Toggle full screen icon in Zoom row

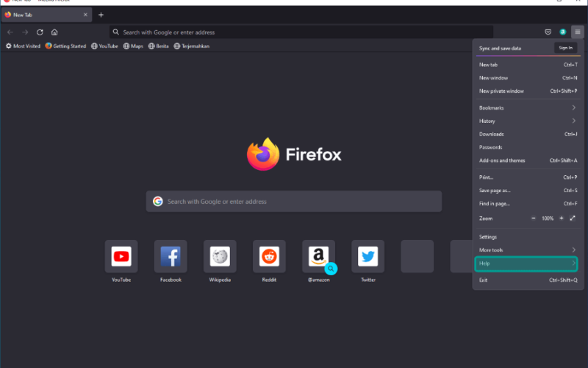coord(573,218)
